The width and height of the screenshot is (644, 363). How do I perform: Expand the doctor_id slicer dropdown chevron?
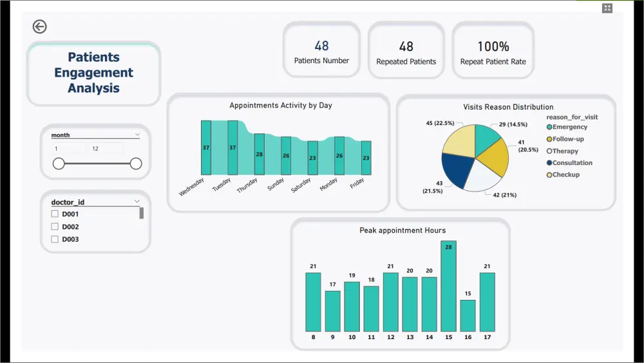[x=137, y=201]
